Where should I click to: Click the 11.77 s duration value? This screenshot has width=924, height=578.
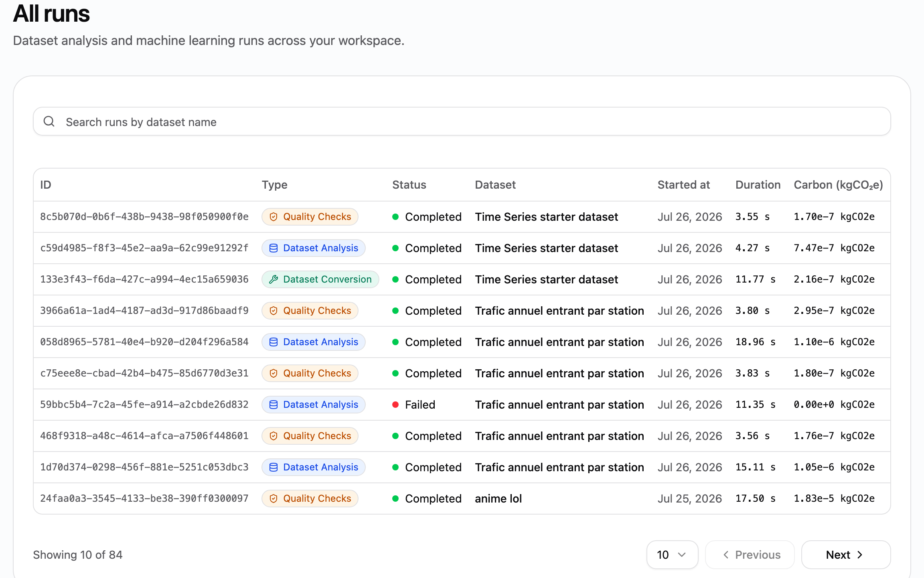click(756, 279)
